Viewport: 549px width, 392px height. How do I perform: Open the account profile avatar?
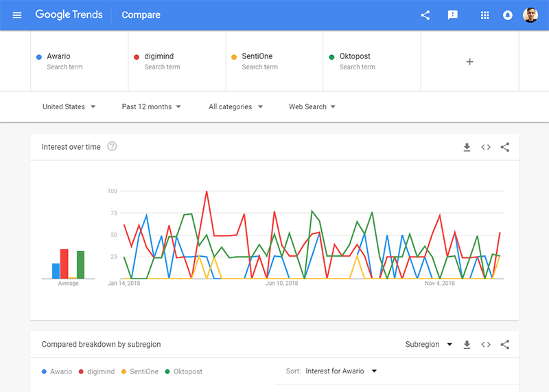pyautogui.click(x=530, y=15)
